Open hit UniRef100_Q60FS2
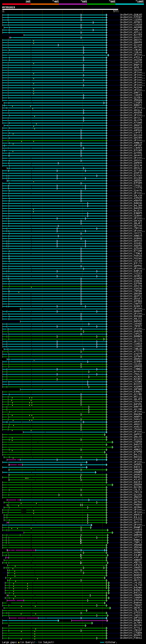This screenshot has height=644, width=146. (x=131, y=296)
